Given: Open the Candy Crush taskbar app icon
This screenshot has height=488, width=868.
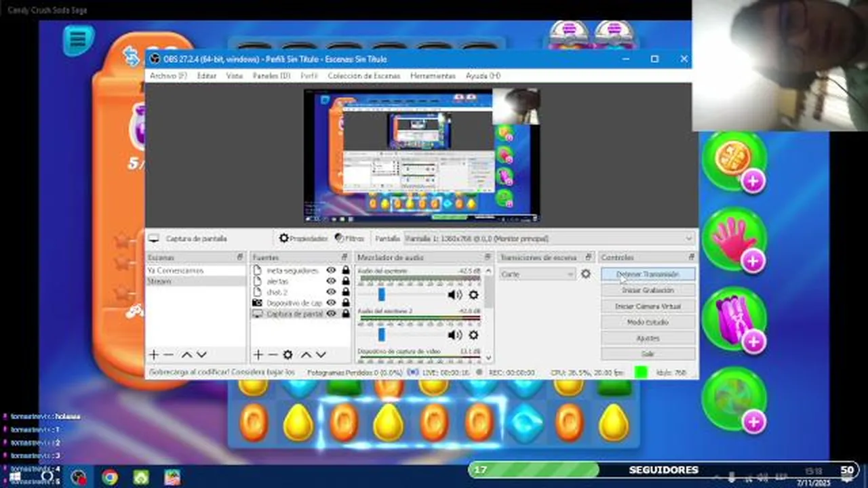Looking at the screenshot, I should click(172, 477).
